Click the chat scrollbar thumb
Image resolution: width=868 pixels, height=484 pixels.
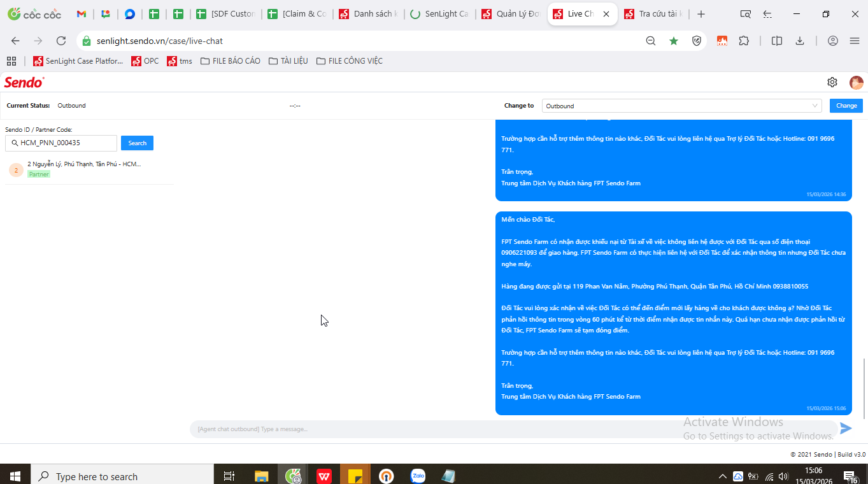pyautogui.click(x=864, y=388)
